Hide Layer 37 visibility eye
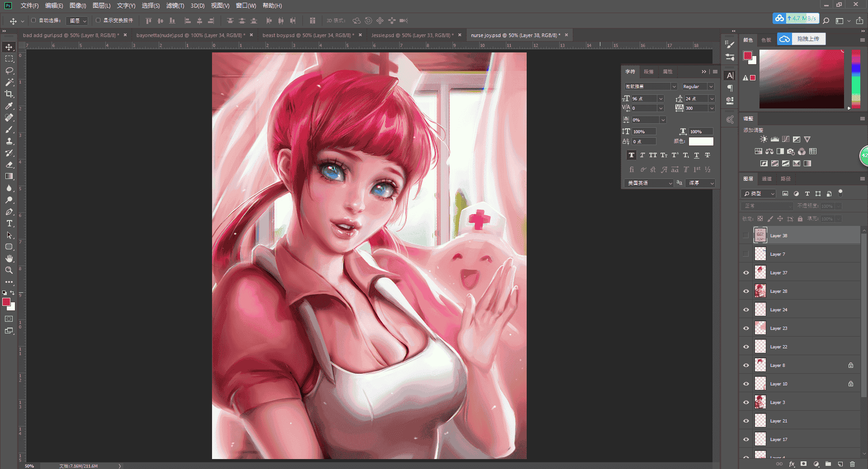 (x=746, y=273)
